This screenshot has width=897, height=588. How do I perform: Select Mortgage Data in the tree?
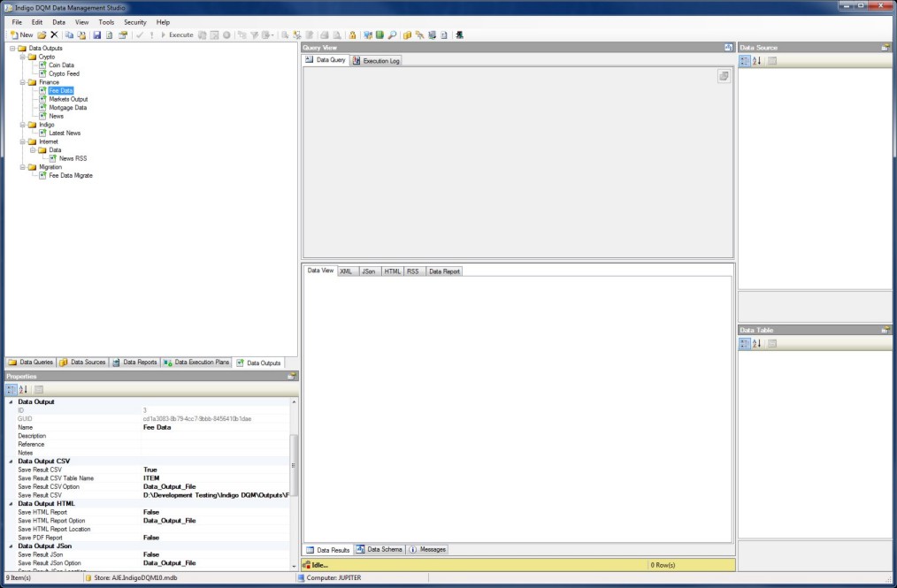point(67,108)
